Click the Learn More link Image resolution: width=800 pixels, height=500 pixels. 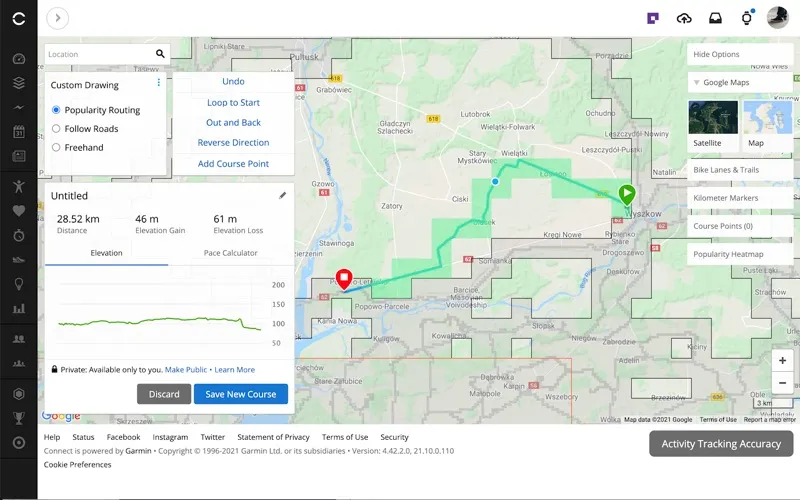[x=235, y=370]
